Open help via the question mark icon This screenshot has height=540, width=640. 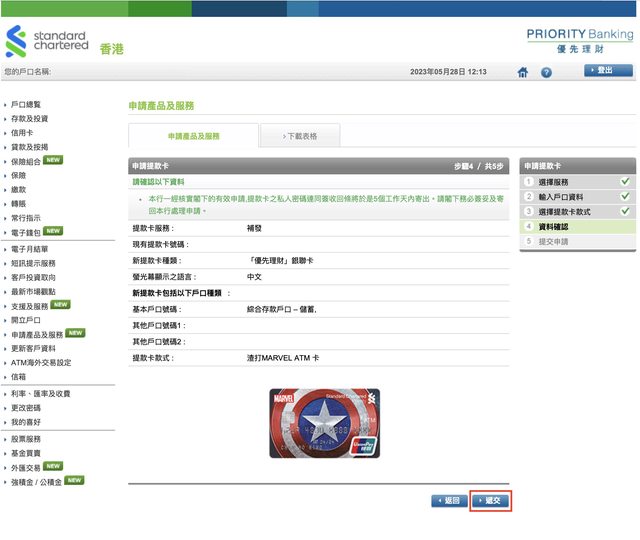[x=546, y=72]
